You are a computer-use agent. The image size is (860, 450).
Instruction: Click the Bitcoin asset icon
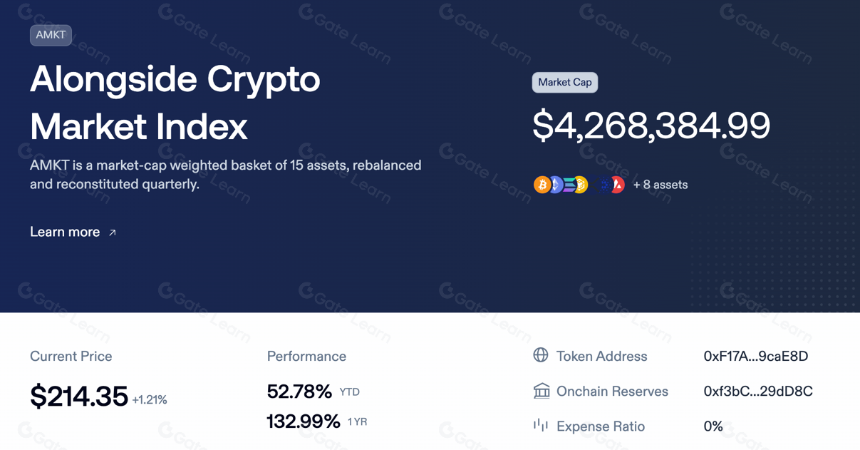tap(542, 184)
